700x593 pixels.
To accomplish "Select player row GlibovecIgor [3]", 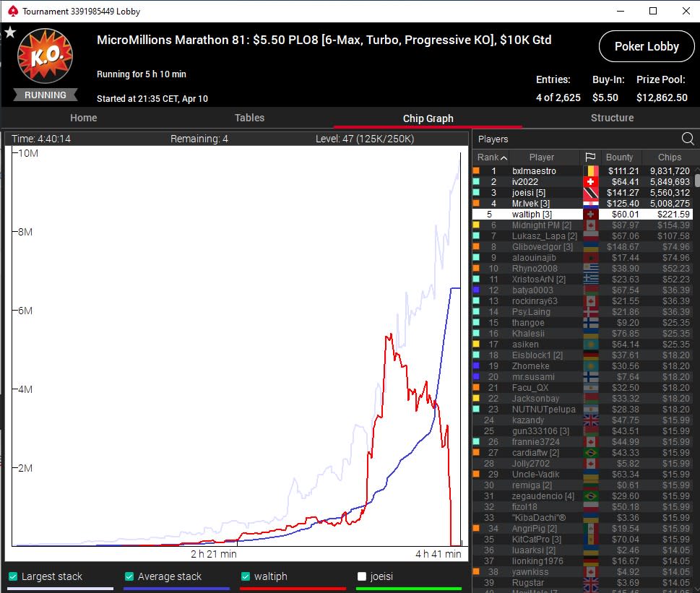I will coord(582,247).
